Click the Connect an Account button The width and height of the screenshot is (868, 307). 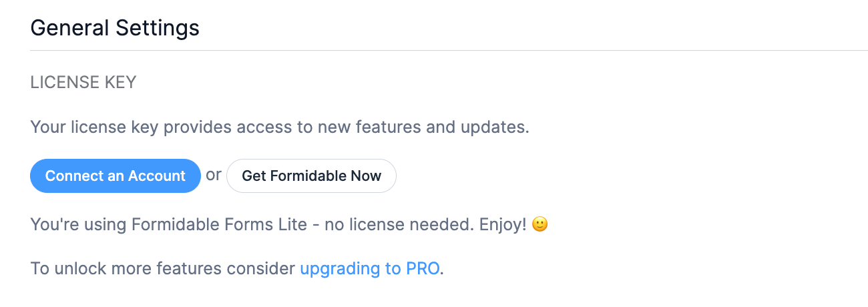[x=115, y=176]
